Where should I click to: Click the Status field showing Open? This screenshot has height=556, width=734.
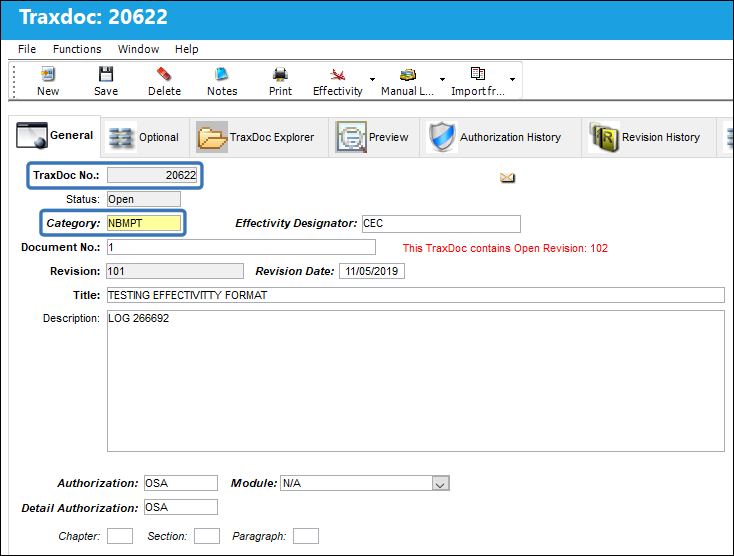tap(144, 199)
